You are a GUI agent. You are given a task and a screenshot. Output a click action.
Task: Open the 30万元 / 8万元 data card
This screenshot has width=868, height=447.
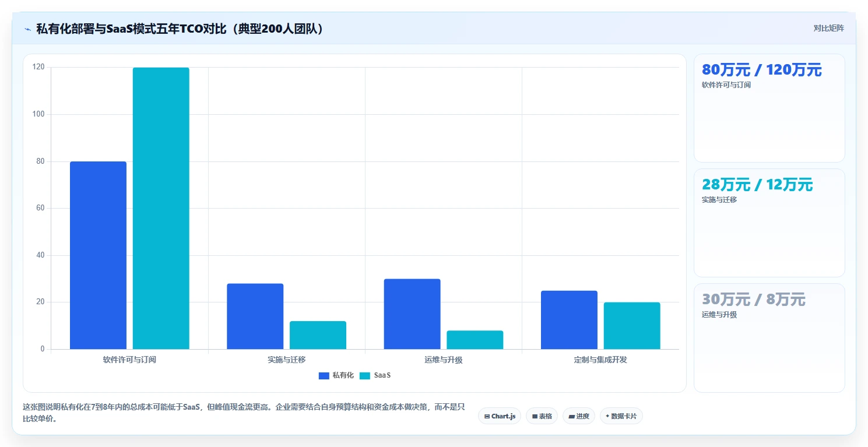pos(769,338)
